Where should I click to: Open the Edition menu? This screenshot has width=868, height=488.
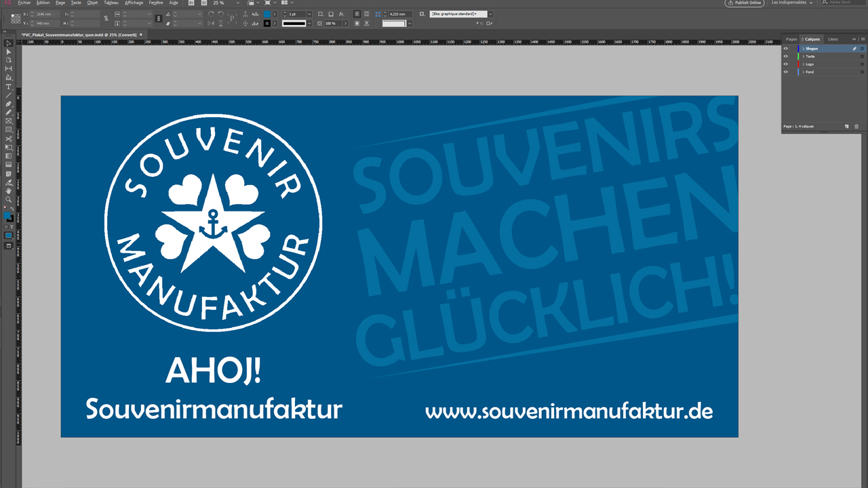coord(43,3)
